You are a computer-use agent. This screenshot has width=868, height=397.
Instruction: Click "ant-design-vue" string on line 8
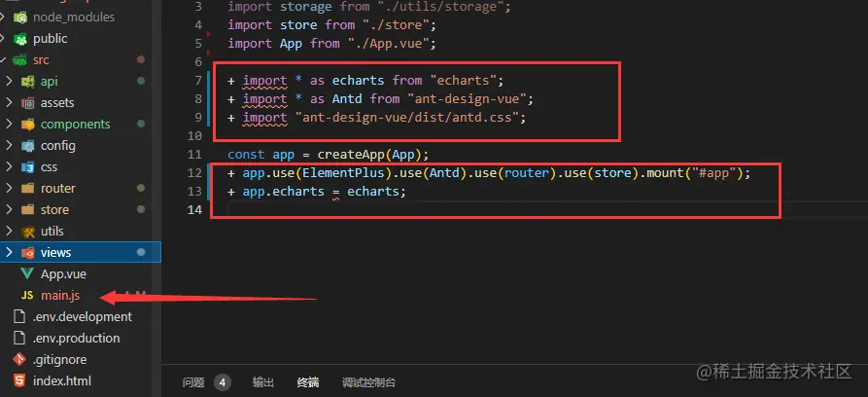(467, 99)
